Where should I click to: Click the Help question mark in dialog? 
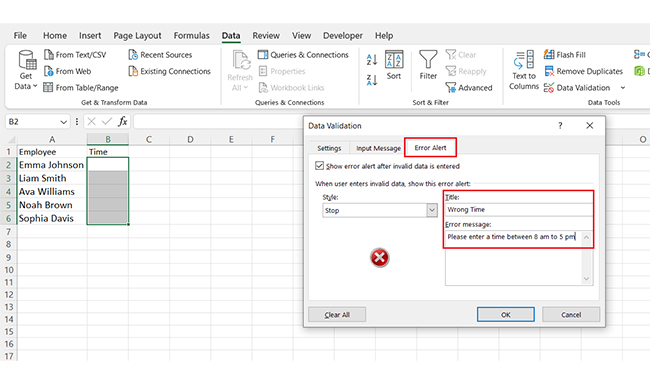[560, 126]
